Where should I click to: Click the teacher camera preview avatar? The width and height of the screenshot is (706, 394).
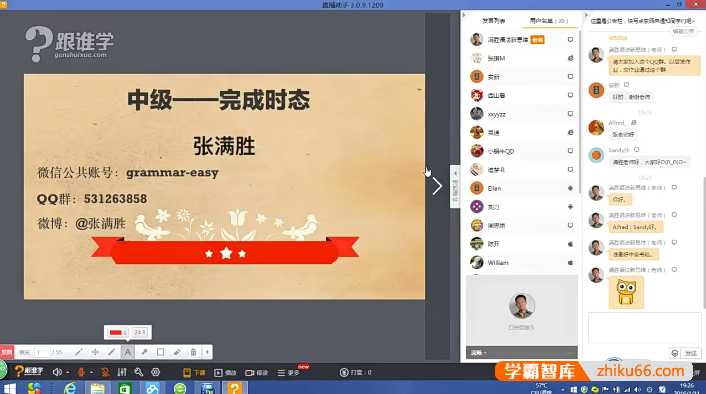(x=521, y=306)
